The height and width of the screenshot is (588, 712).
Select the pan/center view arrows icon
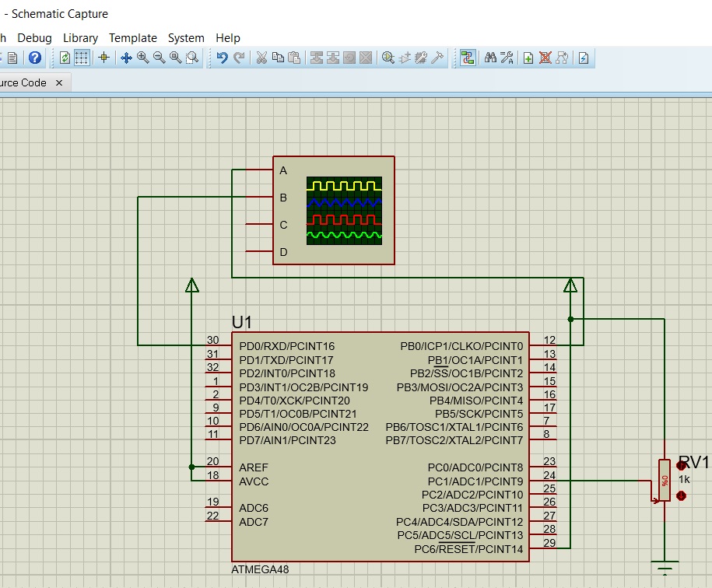(x=126, y=58)
